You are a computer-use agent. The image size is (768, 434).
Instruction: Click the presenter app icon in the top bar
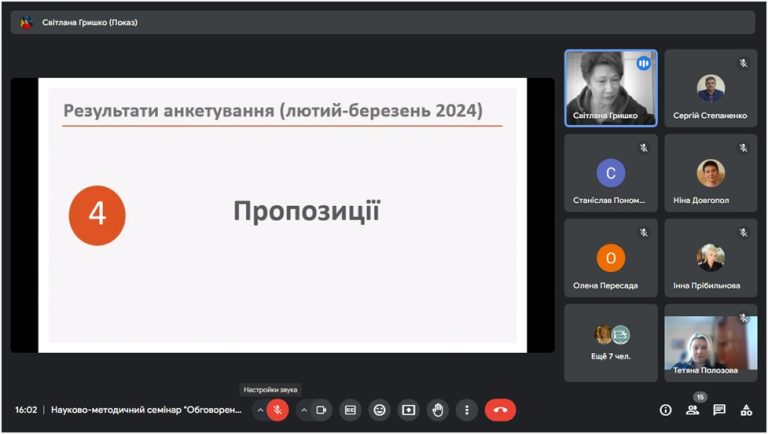tap(26, 23)
